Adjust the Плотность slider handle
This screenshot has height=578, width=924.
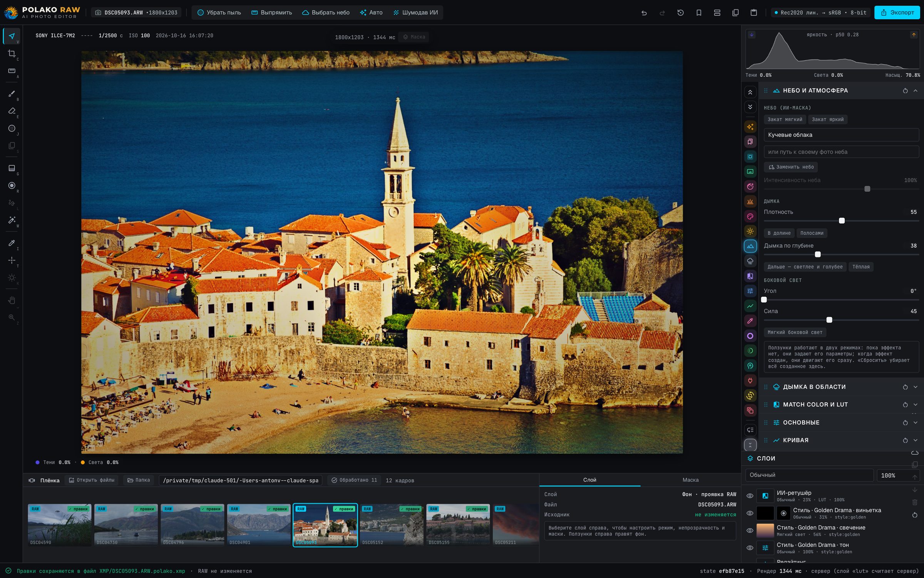pyautogui.click(x=842, y=221)
